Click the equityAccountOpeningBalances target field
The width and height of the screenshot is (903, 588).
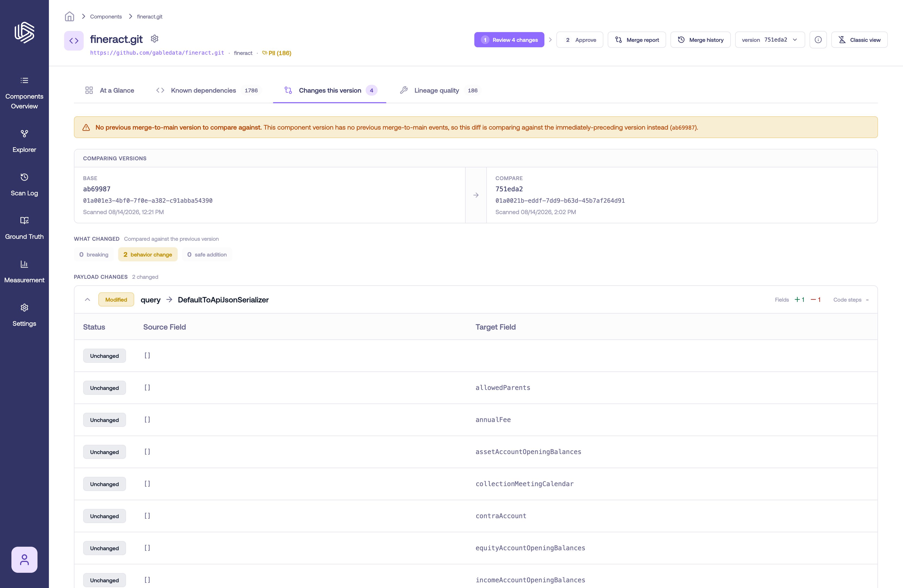click(x=530, y=548)
